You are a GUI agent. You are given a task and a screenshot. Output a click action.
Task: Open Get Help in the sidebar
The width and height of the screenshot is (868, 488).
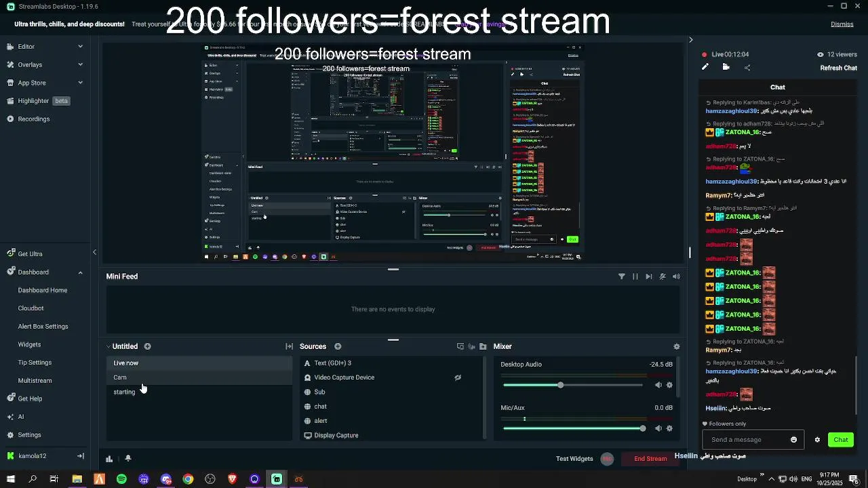point(24,399)
